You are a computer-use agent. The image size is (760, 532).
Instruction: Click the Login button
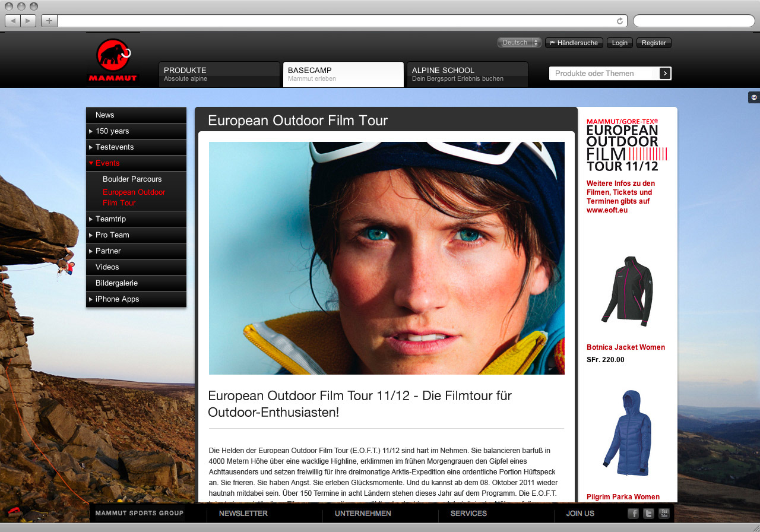[x=620, y=43]
